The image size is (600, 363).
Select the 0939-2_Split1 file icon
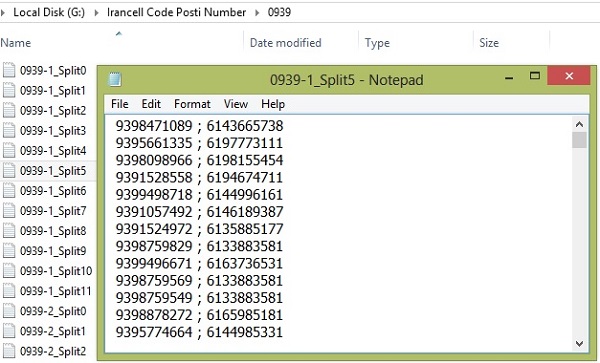coord(9,331)
